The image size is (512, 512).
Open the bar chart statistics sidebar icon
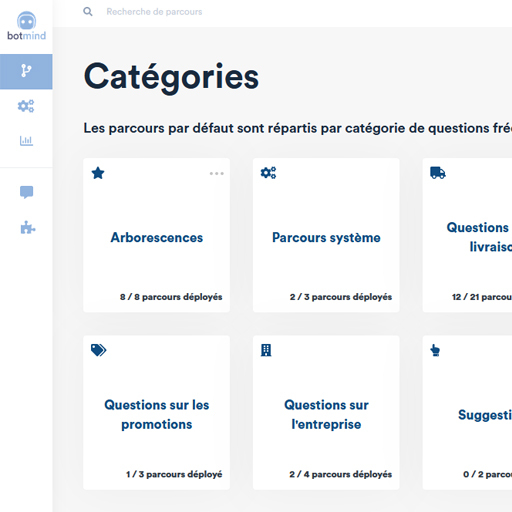point(26,141)
